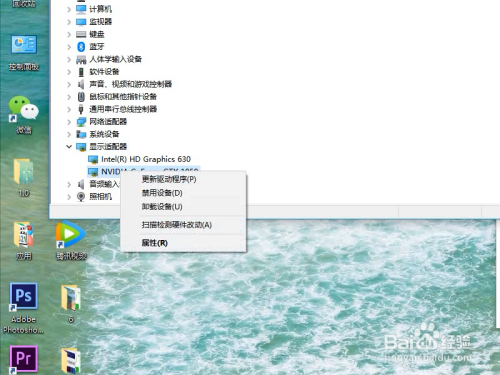This screenshot has width=500, height=375.
Task: Select the 鼠标和其他指针设备 label
Action: tap(123, 97)
